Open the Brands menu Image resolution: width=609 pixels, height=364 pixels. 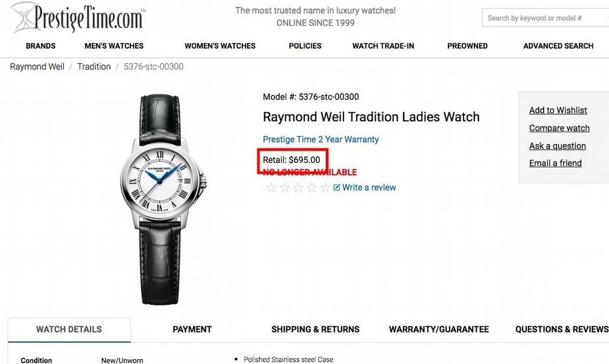[x=40, y=46]
